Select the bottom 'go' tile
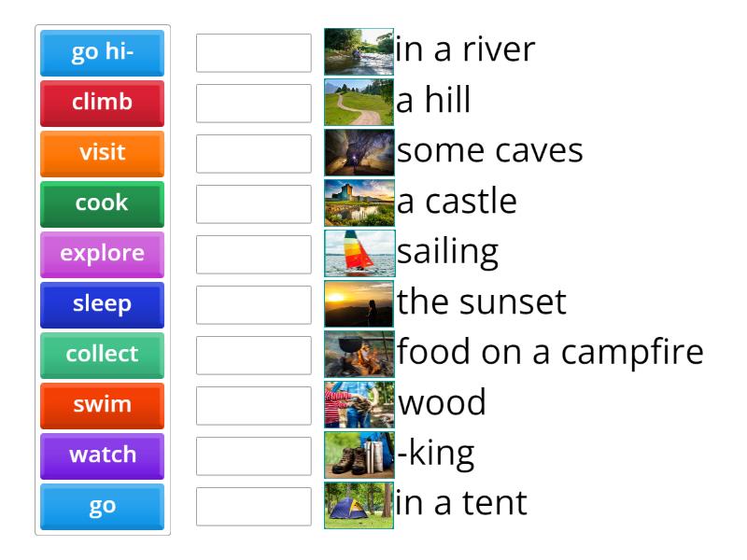747x560 pixels. [x=102, y=506]
